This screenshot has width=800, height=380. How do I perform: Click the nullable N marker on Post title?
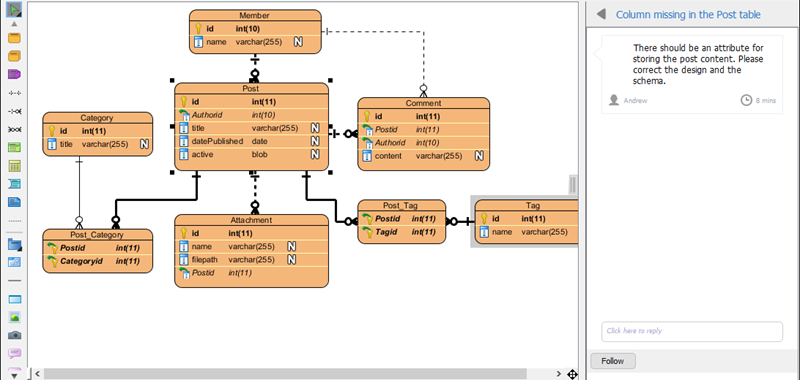point(315,128)
